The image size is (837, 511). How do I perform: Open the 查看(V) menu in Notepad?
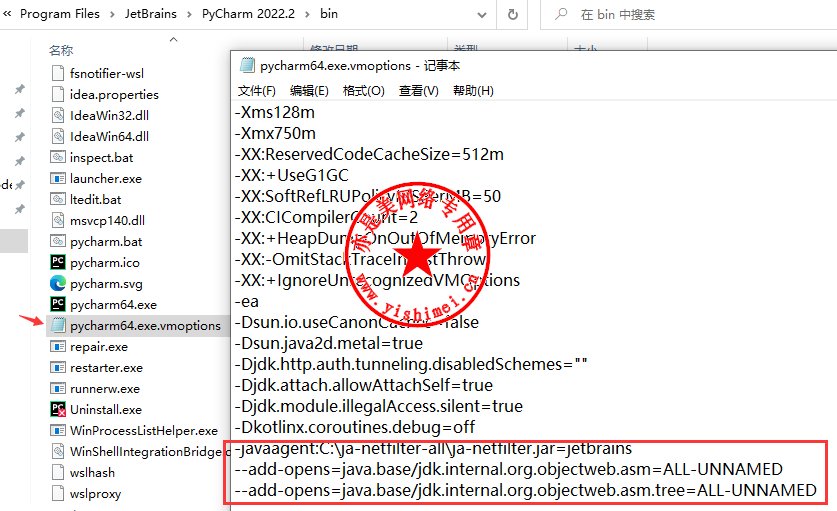[418, 91]
